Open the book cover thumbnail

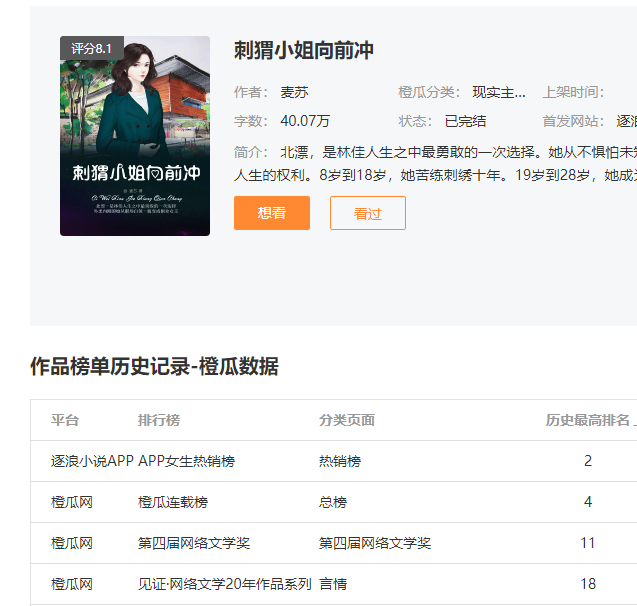(x=135, y=136)
